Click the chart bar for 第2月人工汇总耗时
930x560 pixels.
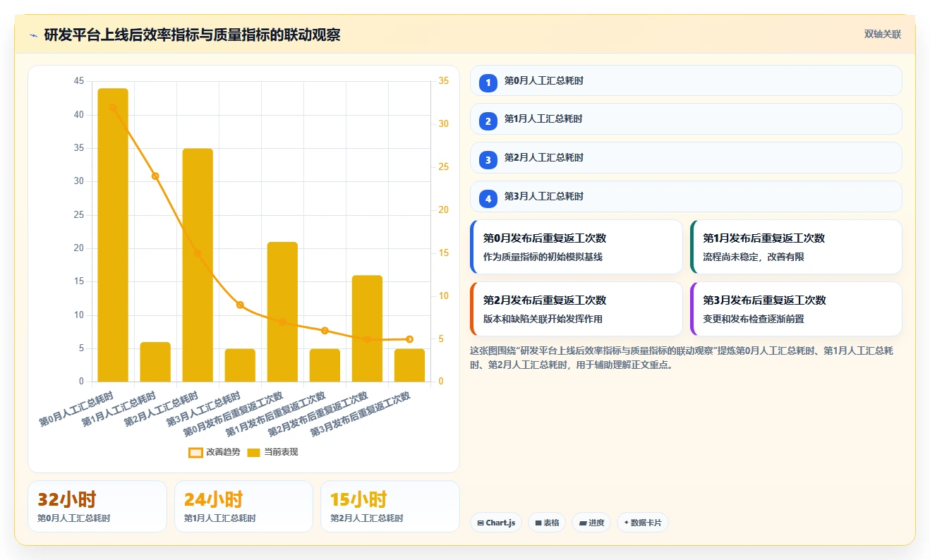[x=198, y=265]
